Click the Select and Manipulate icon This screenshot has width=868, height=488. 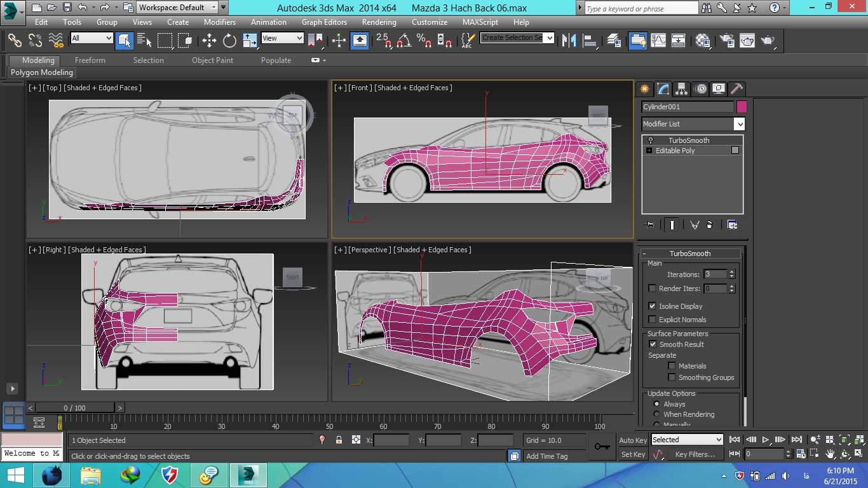click(339, 41)
